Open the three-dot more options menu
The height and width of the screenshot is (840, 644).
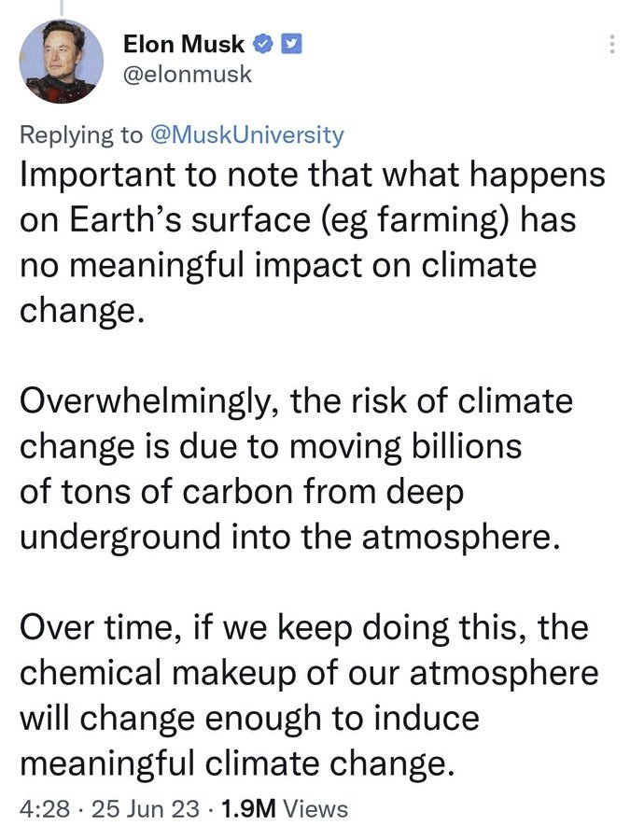(611, 44)
